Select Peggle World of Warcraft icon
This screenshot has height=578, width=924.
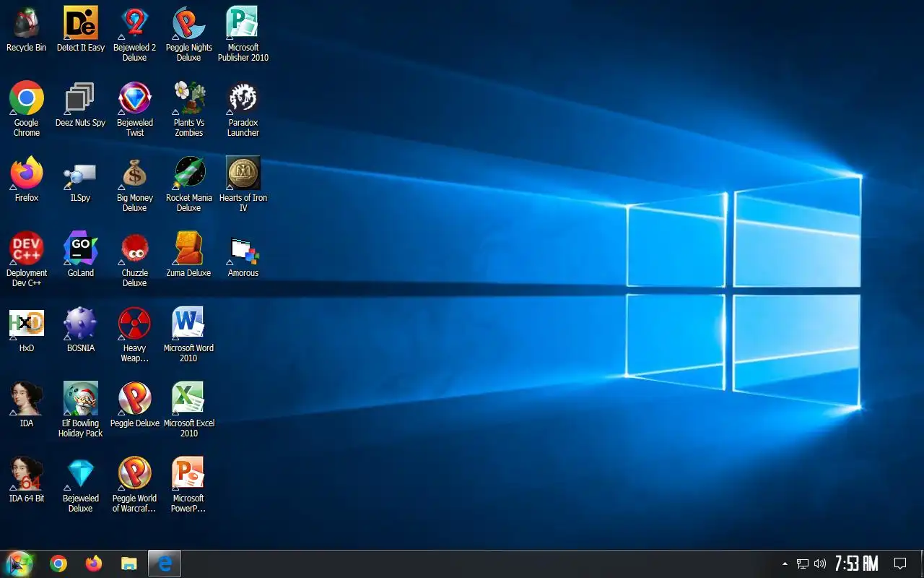point(134,486)
